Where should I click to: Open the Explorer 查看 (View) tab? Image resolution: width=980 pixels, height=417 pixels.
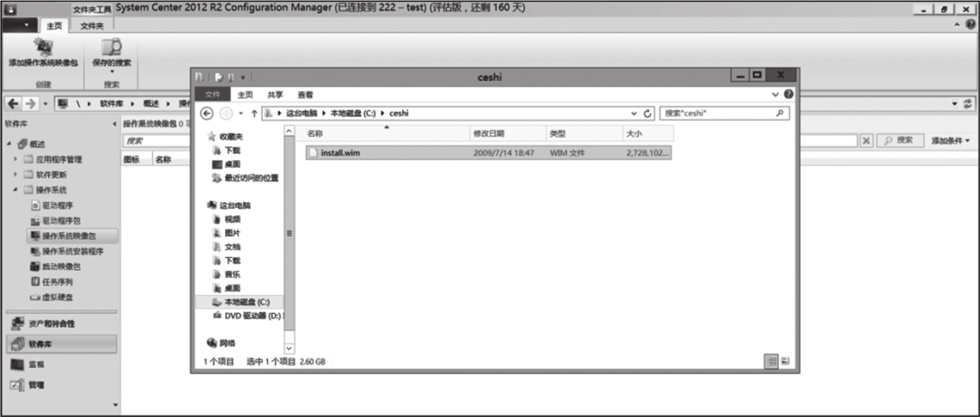pyautogui.click(x=306, y=95)
